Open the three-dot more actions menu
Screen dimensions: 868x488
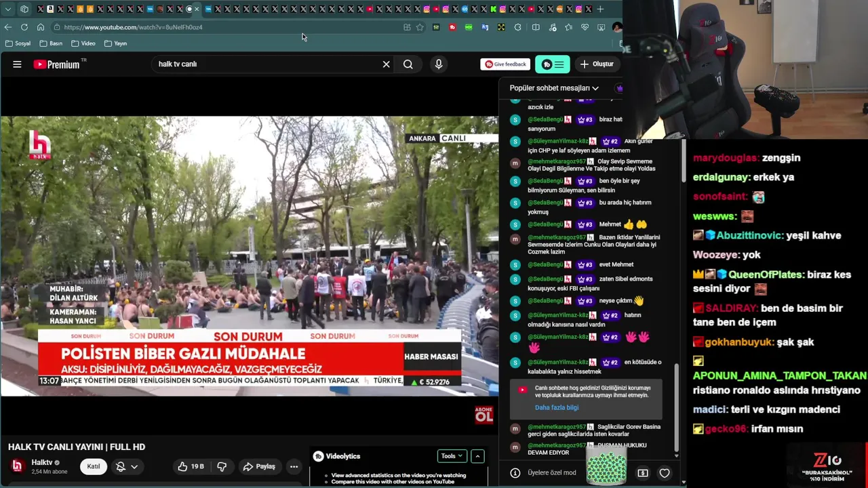(294, 466)
